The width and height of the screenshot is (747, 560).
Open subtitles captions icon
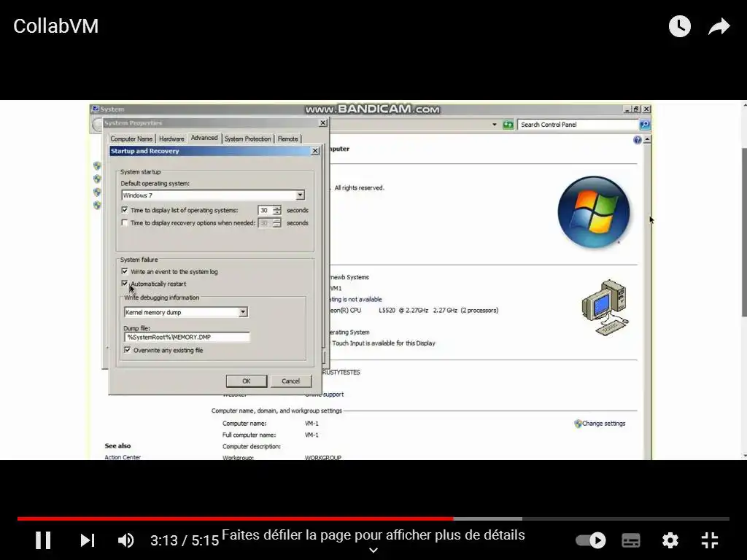631,540
